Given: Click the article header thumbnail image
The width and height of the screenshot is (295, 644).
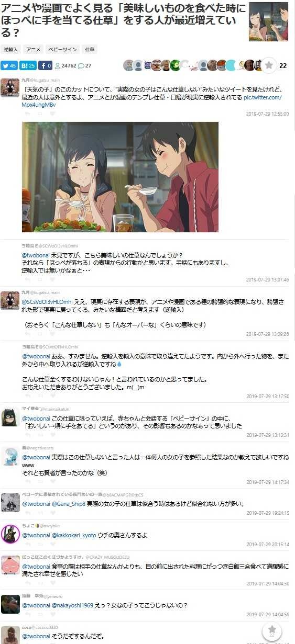Looking at the screenshot, I should [268, 21].
